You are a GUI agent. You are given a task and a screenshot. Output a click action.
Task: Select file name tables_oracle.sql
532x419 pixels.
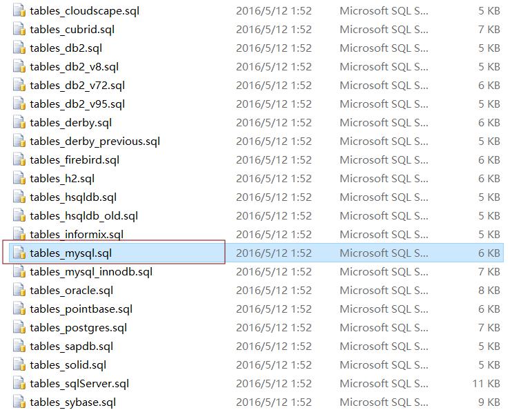(x=71, y=291)
